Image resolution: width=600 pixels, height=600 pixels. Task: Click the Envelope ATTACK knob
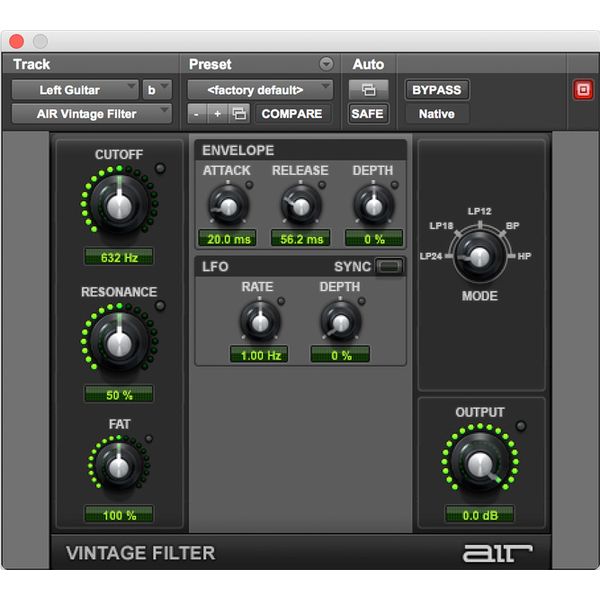tap(228, 205)
